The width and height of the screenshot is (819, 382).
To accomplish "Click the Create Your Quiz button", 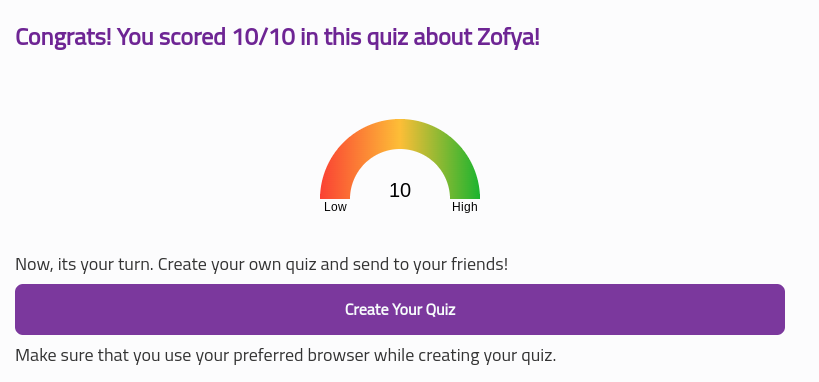I will click(400, 309).
